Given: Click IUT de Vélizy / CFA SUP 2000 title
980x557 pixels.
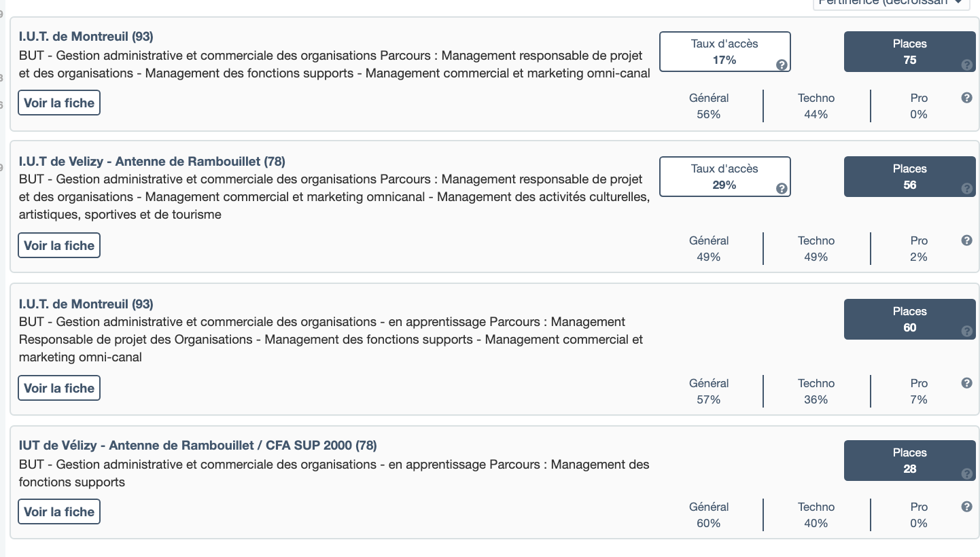Looking at the screenshot, I should click(x=198, y=446).
